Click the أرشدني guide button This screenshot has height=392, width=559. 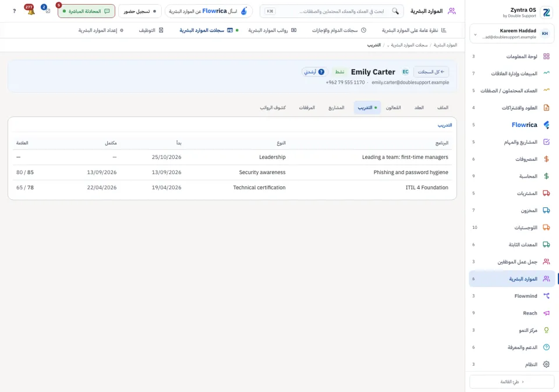click(x=314, y=72)
